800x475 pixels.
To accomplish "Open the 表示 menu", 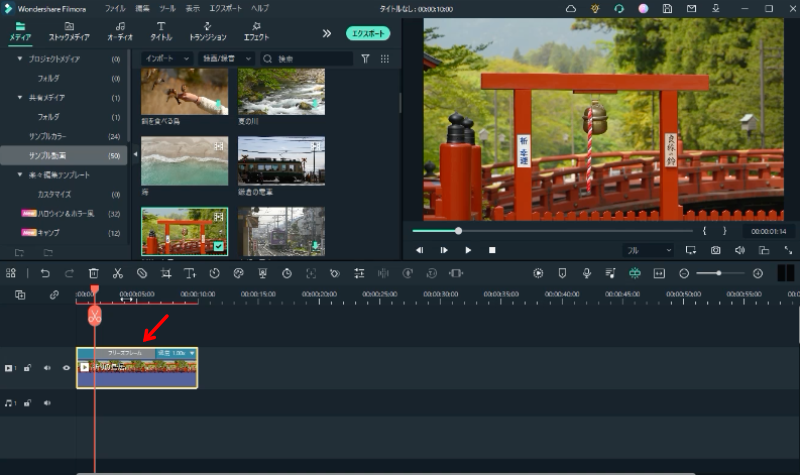I will (192, 9).
